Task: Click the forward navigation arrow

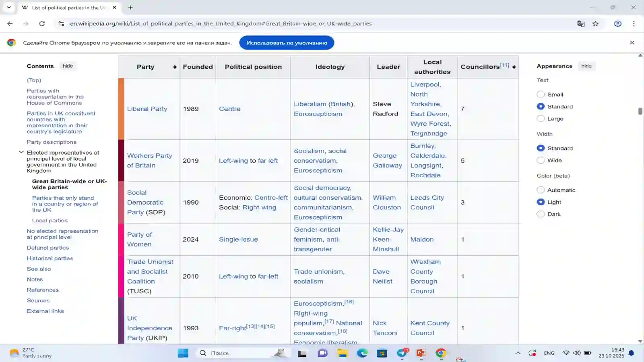Action: tap(26, 24)
